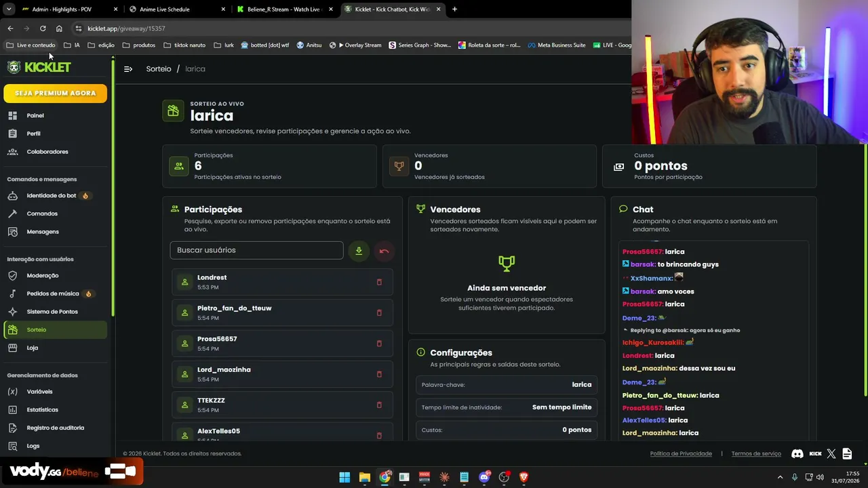The width and height of the screenshot is (868, 488).
Task: Click the Kicklet logo in the sidebar
Action: (x=39, y=67)
